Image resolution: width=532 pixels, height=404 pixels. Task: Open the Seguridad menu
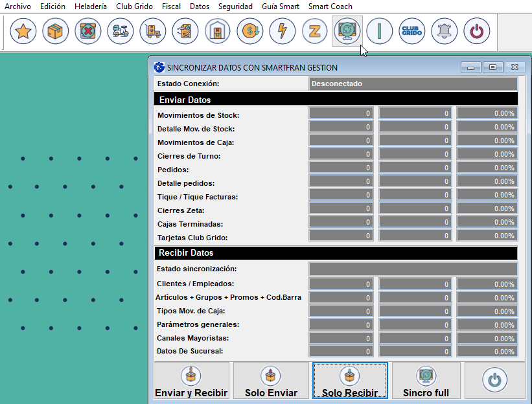coord(235,6)
